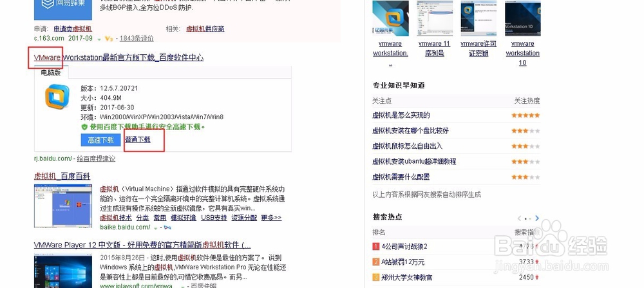Open 虚拟机鼠标怎么自由出入 topic

(x=408, y=146)
